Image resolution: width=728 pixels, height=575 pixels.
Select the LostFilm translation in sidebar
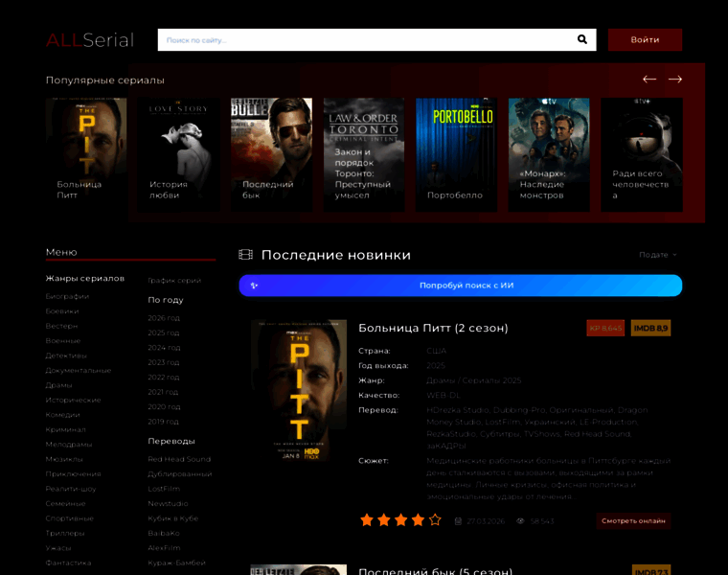click(x=164, y=489)
